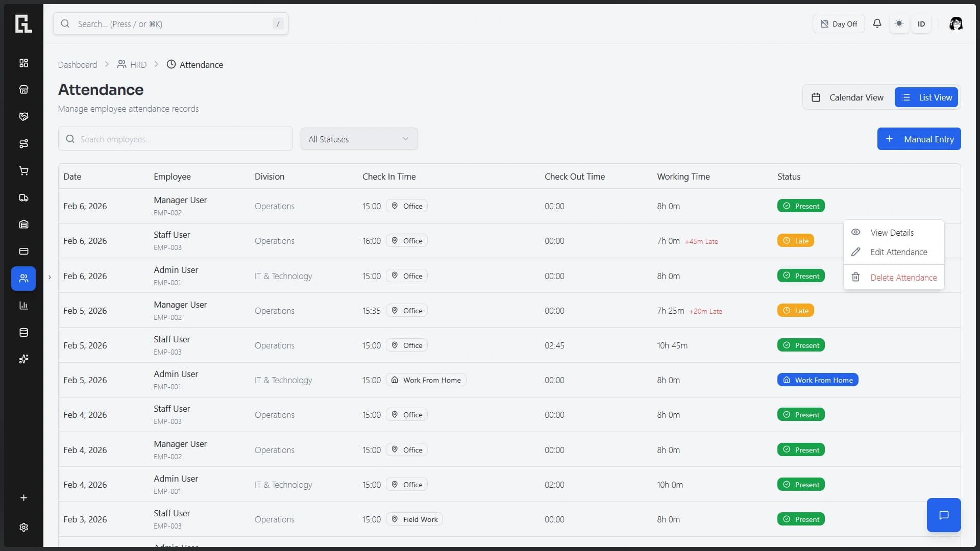Click the 7h 25m working time
The width and height of the screenshot is (980, 551).
click(x=671, y=311)
